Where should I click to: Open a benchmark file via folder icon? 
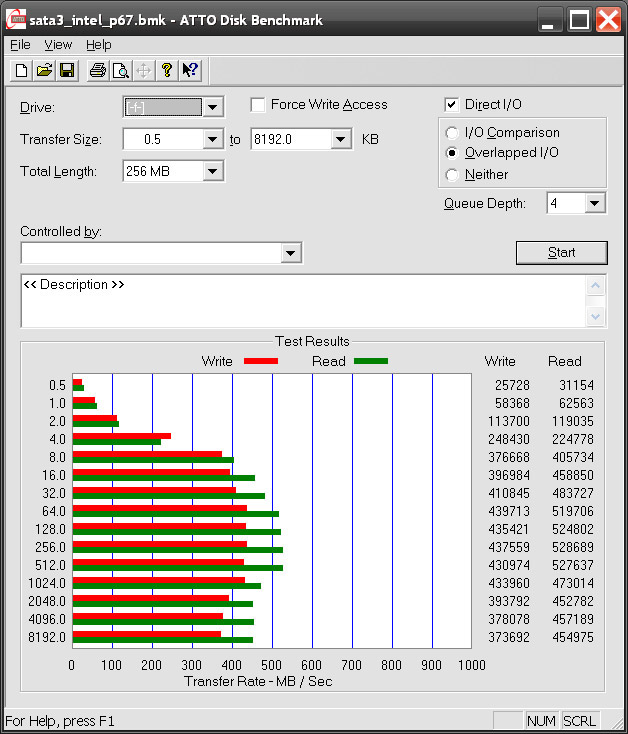[44, 70]
